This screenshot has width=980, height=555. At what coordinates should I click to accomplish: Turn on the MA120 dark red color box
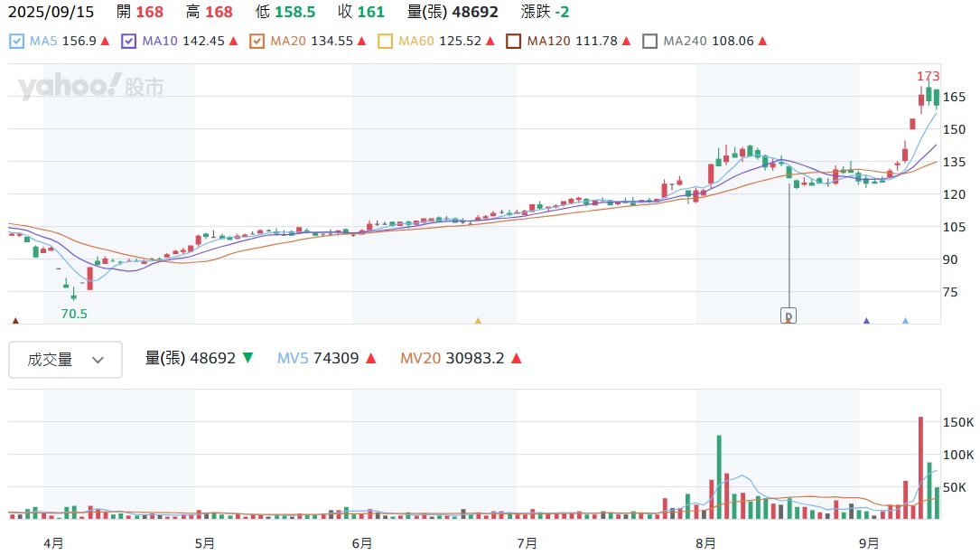[x=513, y=42]
